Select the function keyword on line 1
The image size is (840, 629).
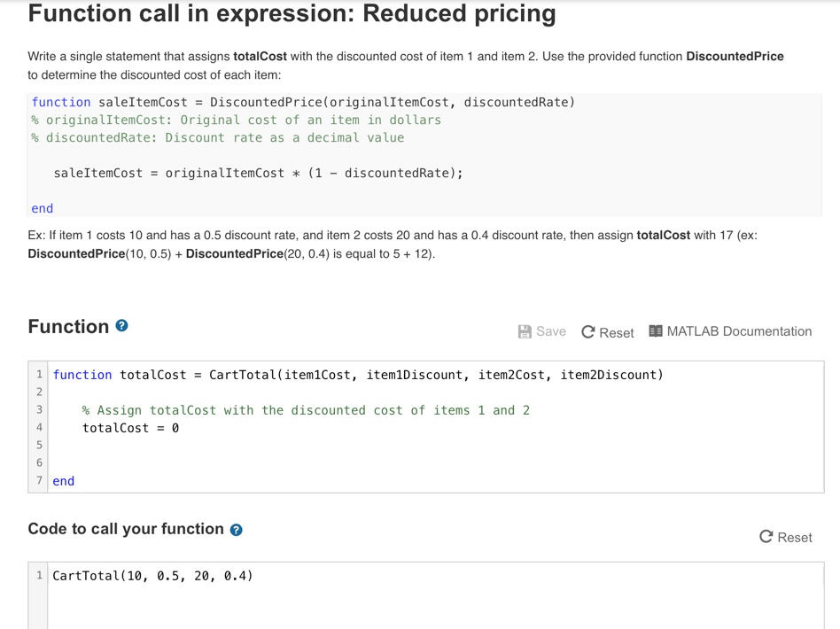82,375
